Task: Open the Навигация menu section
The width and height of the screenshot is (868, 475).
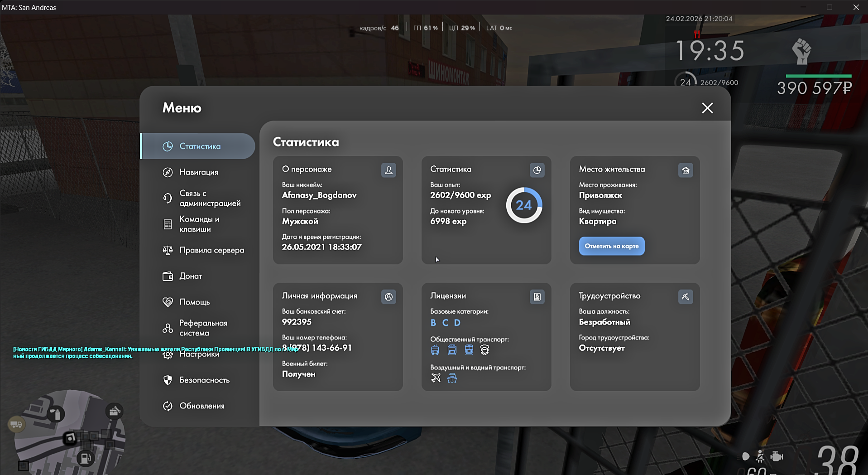Action: (199, 172)
